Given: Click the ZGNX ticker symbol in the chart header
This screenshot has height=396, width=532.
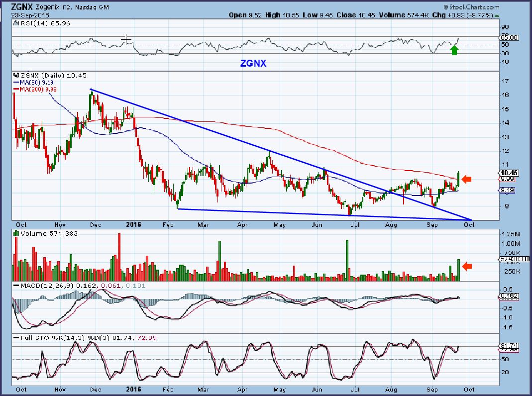Looking at the screenshot, I should (x=23, y=7).
